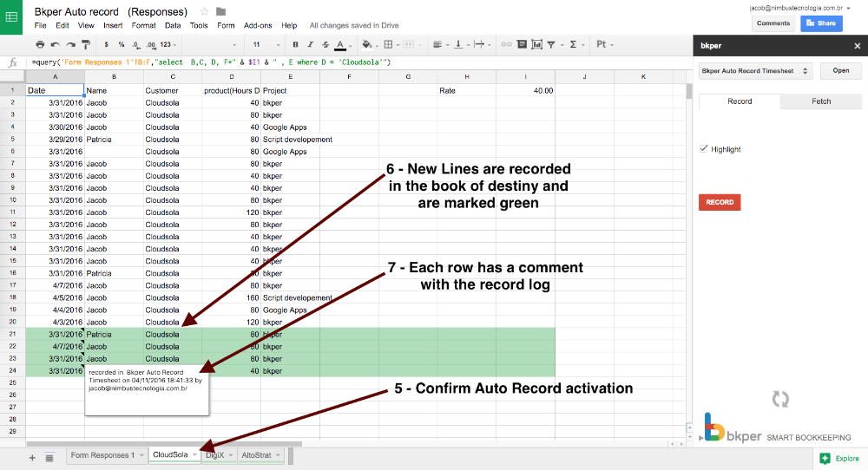Click the move to folder icon
This screenshot has width=868, height=470.
point(220,11)
